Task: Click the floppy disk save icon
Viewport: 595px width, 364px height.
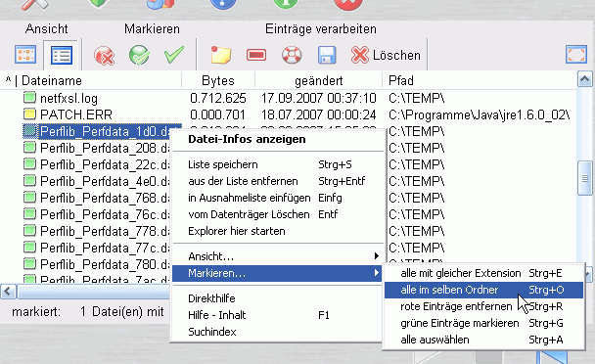Action: [327, 56]
